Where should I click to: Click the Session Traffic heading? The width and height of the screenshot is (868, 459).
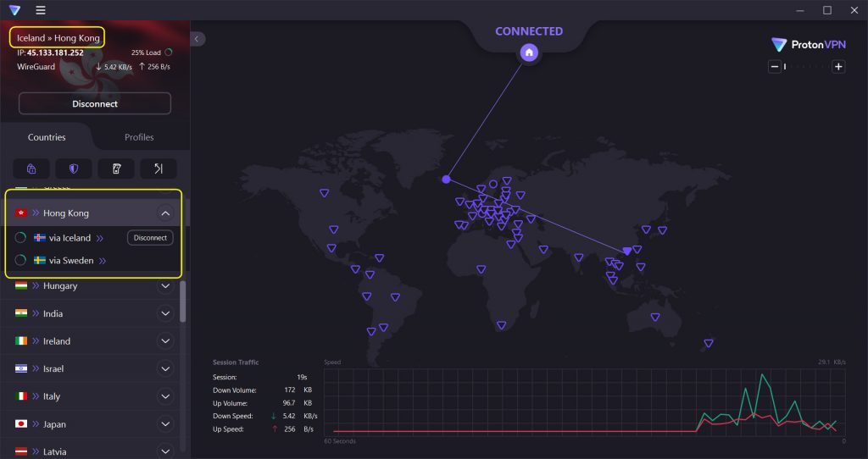point(236,362)
